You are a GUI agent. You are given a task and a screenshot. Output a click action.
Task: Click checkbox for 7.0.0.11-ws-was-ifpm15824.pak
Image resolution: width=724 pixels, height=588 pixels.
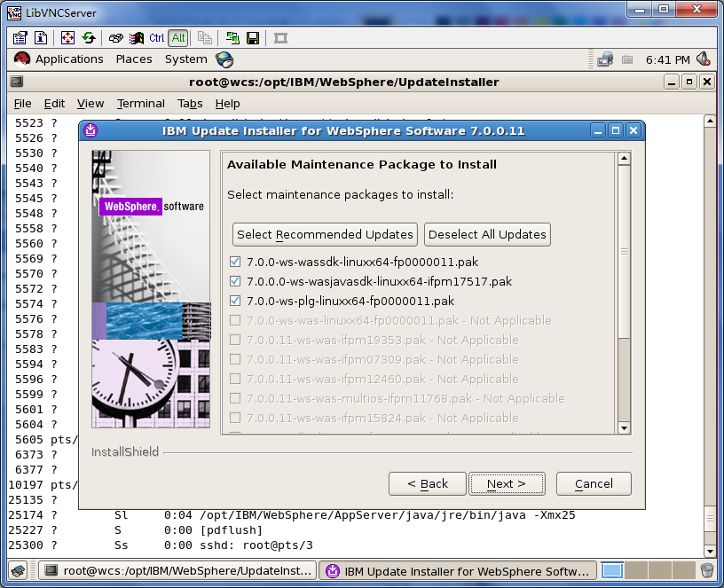(x=235, y=418)
